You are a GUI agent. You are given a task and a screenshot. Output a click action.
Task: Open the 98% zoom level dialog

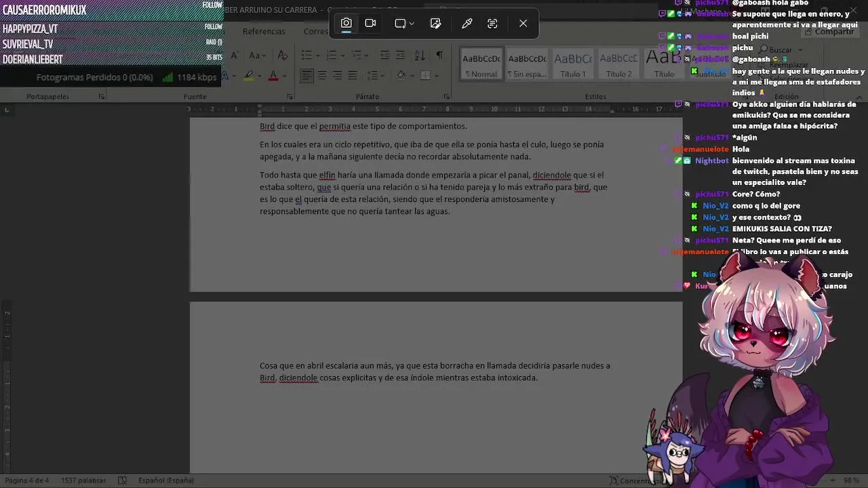point(852,481)
